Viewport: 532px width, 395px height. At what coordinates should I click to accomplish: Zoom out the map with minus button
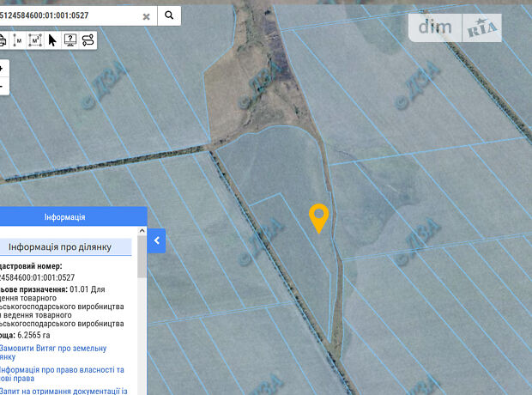coord(2,86)
